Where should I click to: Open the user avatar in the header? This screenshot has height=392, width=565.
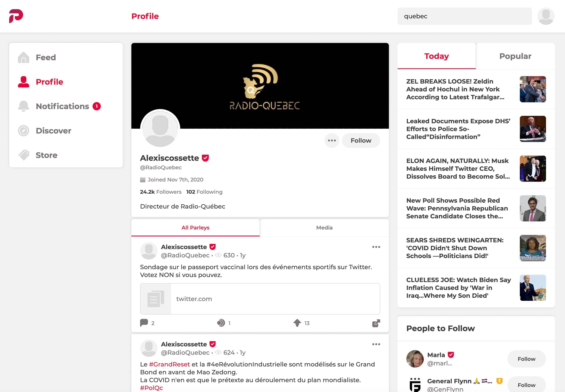tap(546, 16)
